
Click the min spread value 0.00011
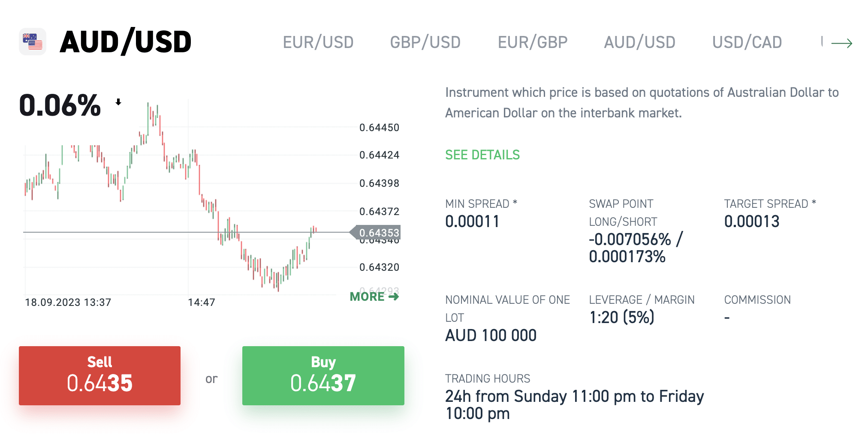(472, 221)
